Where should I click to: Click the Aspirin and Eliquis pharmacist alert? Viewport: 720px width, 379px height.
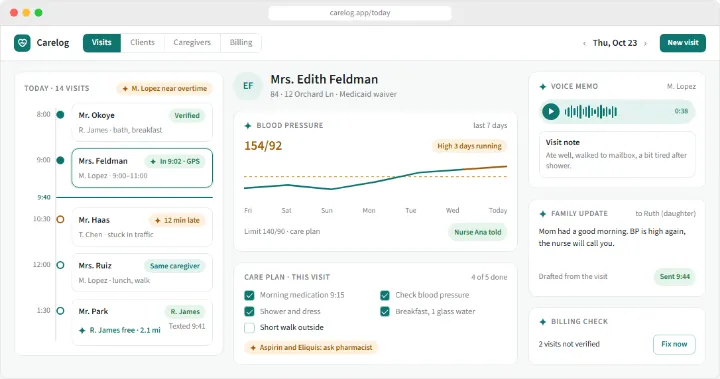click(x=311, y=348)
